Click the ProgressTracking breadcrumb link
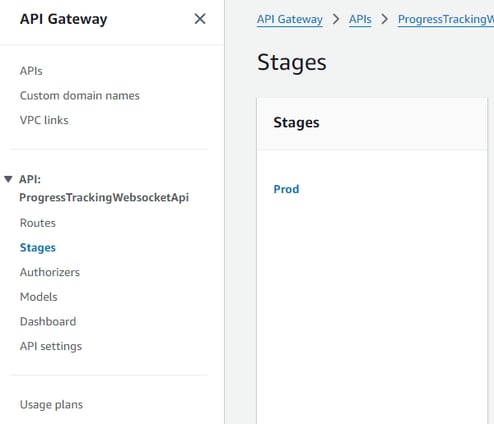 [446, 19]
